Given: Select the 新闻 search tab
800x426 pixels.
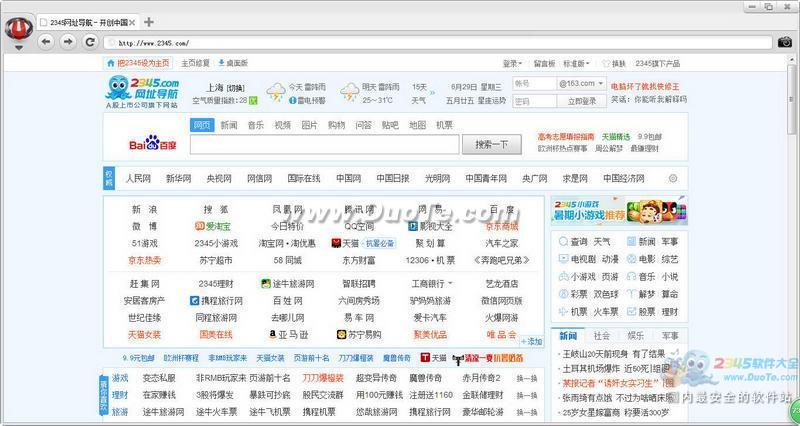Looking at the screenshot, I should (229, 125).
